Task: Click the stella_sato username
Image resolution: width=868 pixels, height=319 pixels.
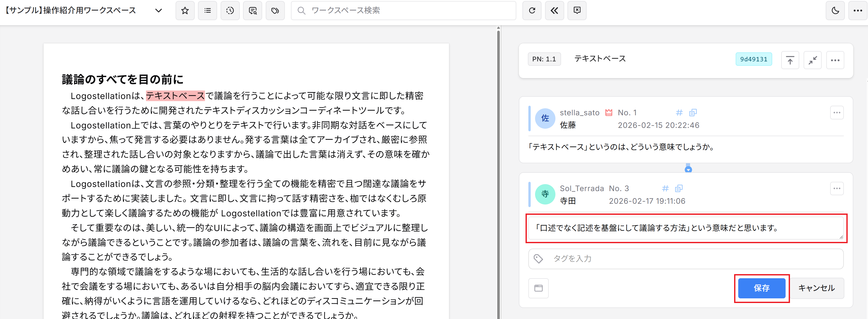Action: tap(580, 113)
